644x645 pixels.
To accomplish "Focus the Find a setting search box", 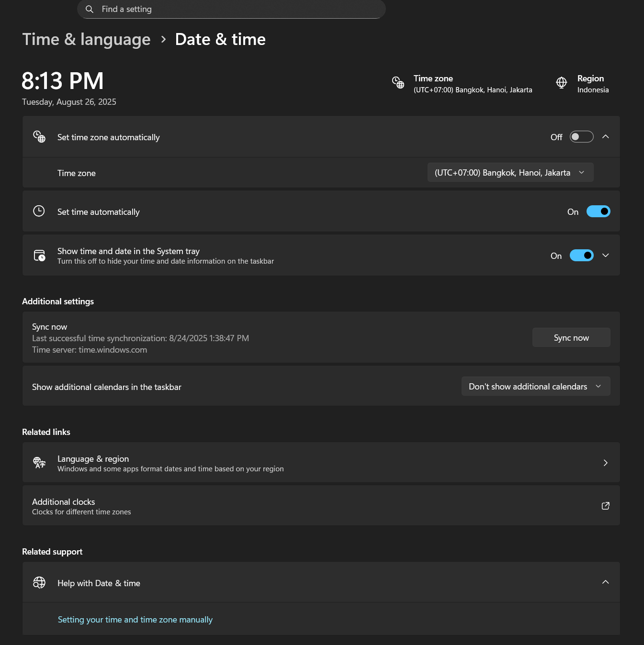I will (x=231, y=9).
